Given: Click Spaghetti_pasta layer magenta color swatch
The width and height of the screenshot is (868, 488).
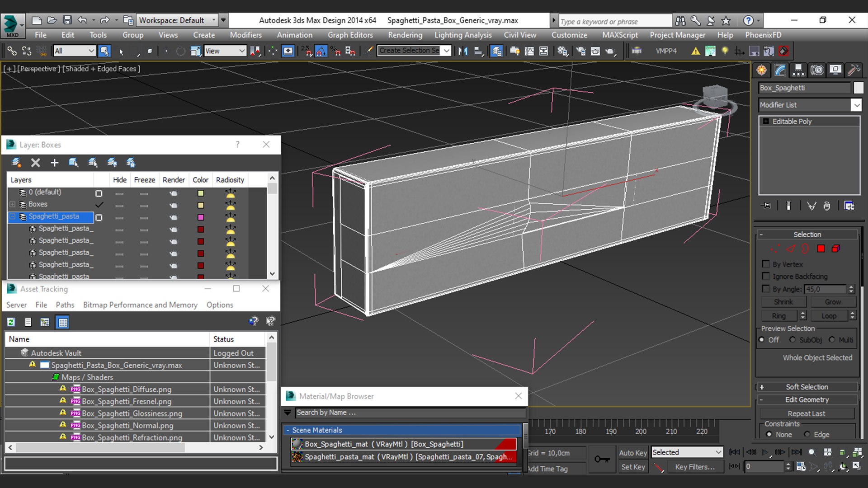Looking at the screenshot, I should (201, 217).
